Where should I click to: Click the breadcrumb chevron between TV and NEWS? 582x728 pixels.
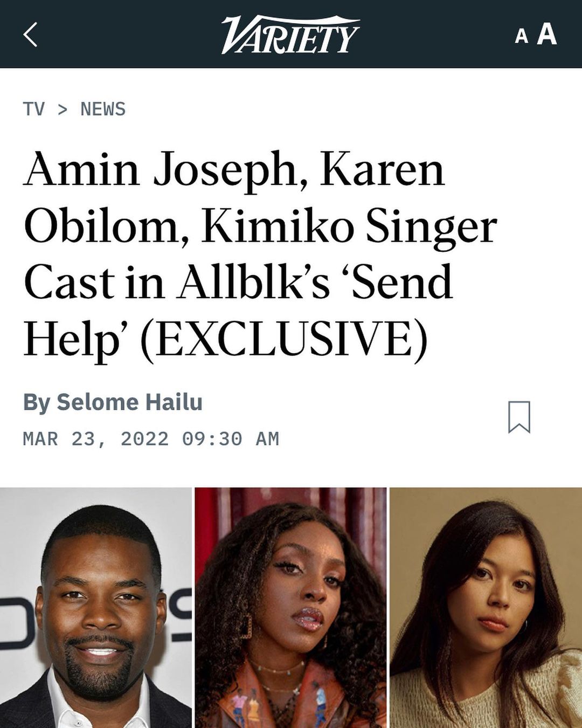click(x=63, y=109)
